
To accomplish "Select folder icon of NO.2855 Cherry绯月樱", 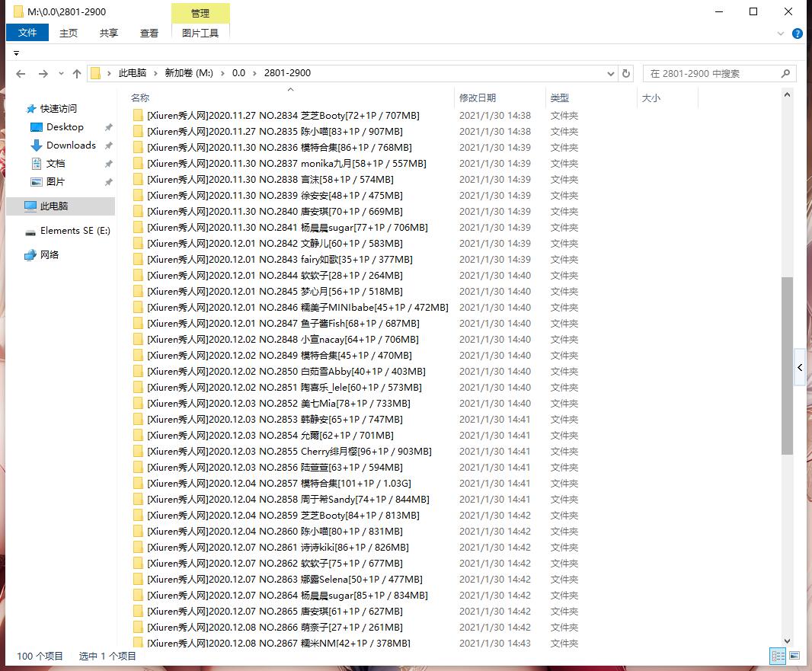I will point(138,452).
